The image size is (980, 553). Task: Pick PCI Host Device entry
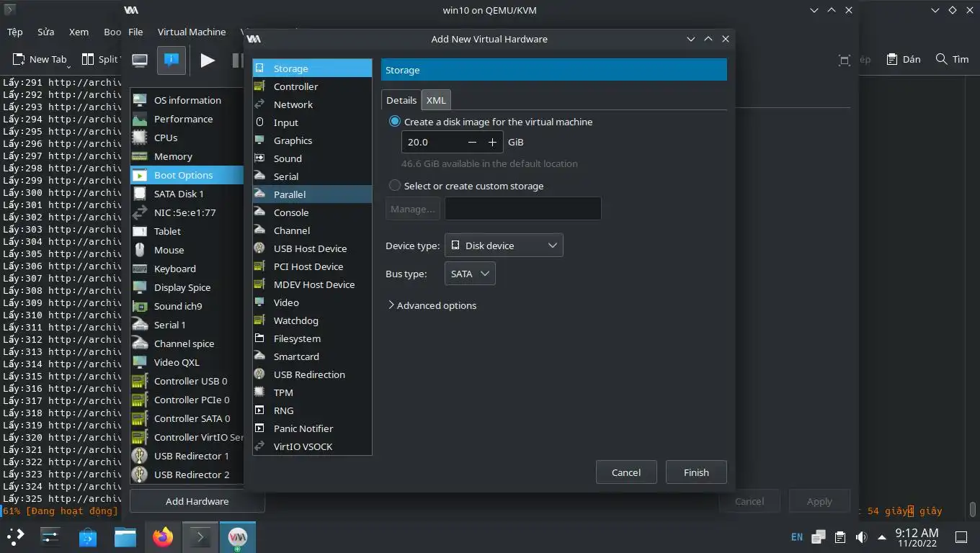pos(312,266)
